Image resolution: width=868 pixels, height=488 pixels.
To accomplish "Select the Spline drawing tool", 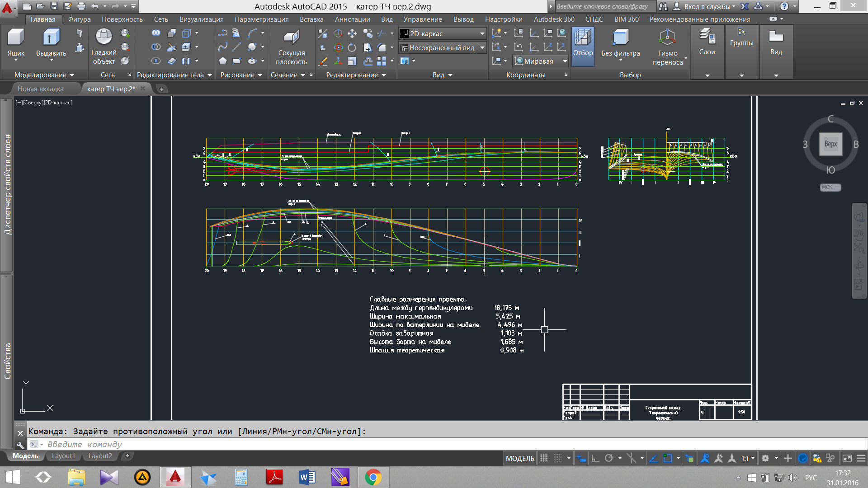I will 222,47.
